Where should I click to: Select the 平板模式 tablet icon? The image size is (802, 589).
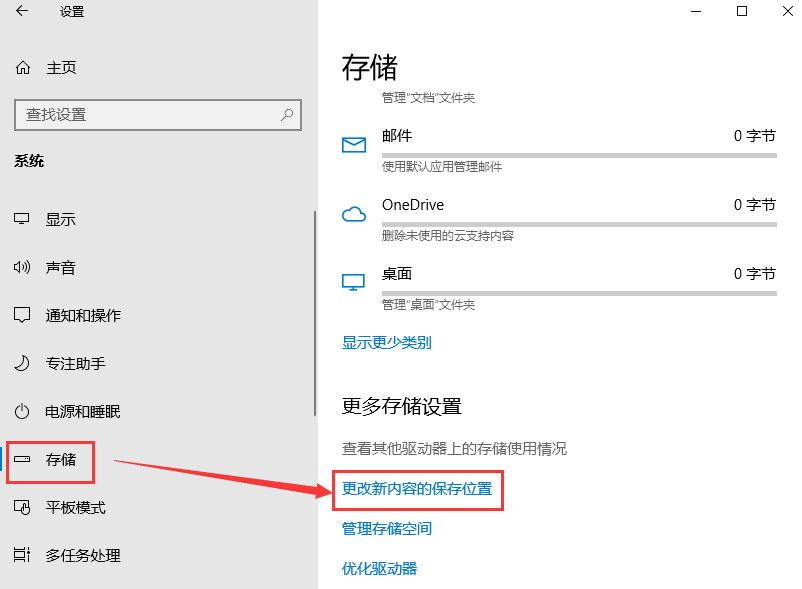(21, 507)
